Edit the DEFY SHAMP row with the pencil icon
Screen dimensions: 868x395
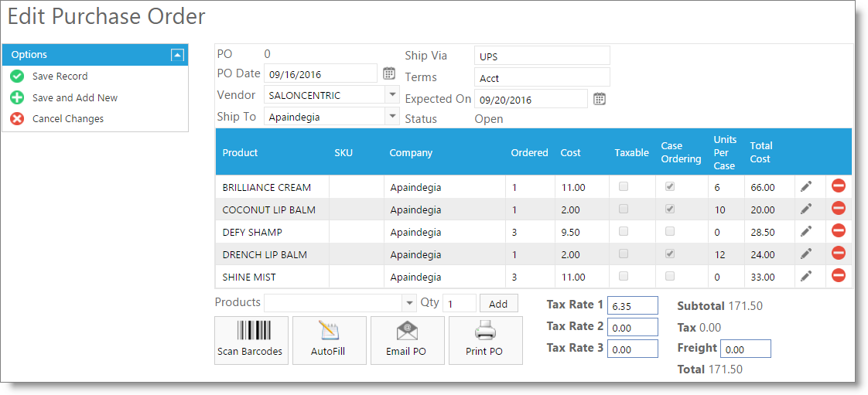pos(806,232)
